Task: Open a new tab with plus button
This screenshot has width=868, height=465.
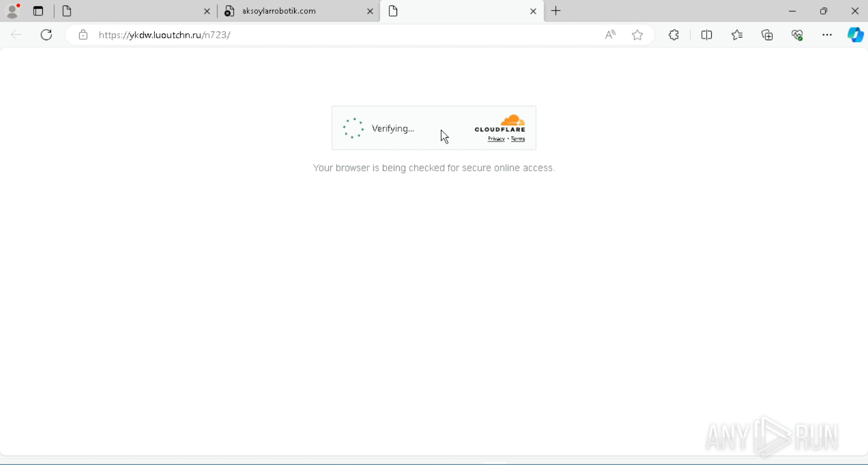Action: pyautogui.click(x=556, y=11)
